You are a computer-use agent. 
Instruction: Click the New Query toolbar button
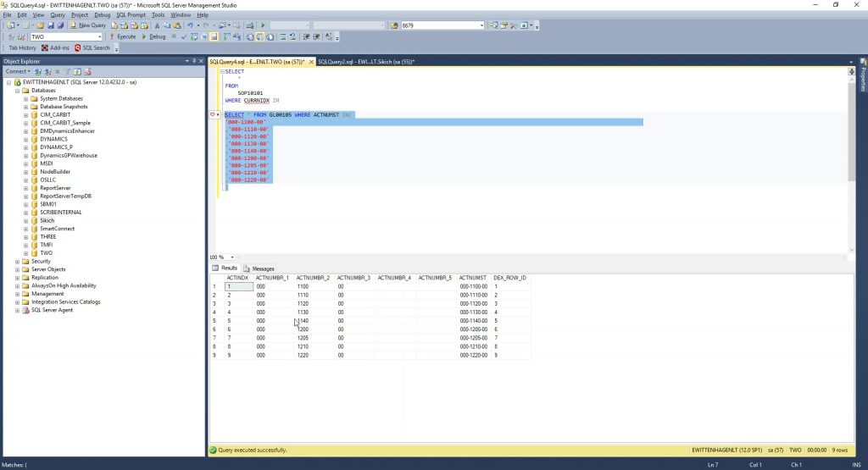pos(88,25)
